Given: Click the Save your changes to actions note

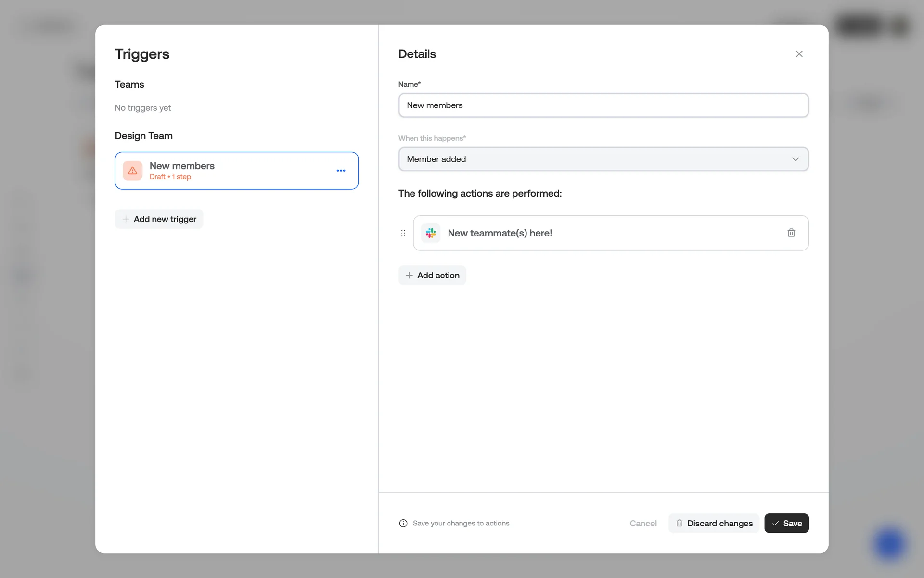Looking at the screenshot, I should point(461,523).
